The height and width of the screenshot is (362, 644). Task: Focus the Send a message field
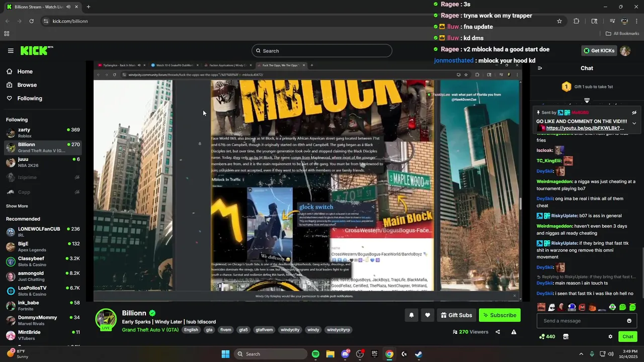pos(586,321)
